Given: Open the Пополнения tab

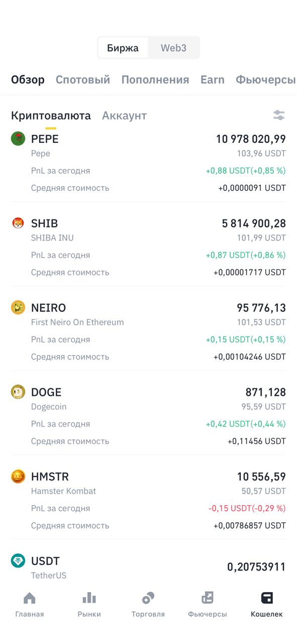Looking at the screenshot, I should pyautogui.click(x=155, y=79).
